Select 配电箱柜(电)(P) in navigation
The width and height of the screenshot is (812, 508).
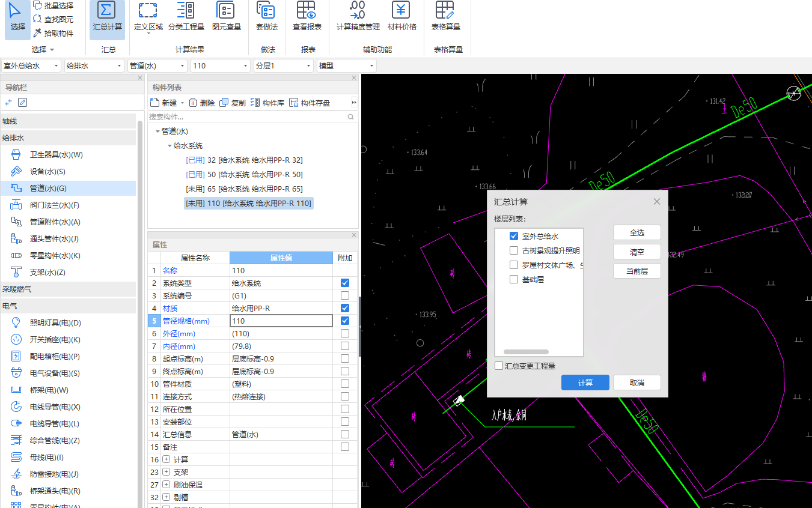pos(68,357)
